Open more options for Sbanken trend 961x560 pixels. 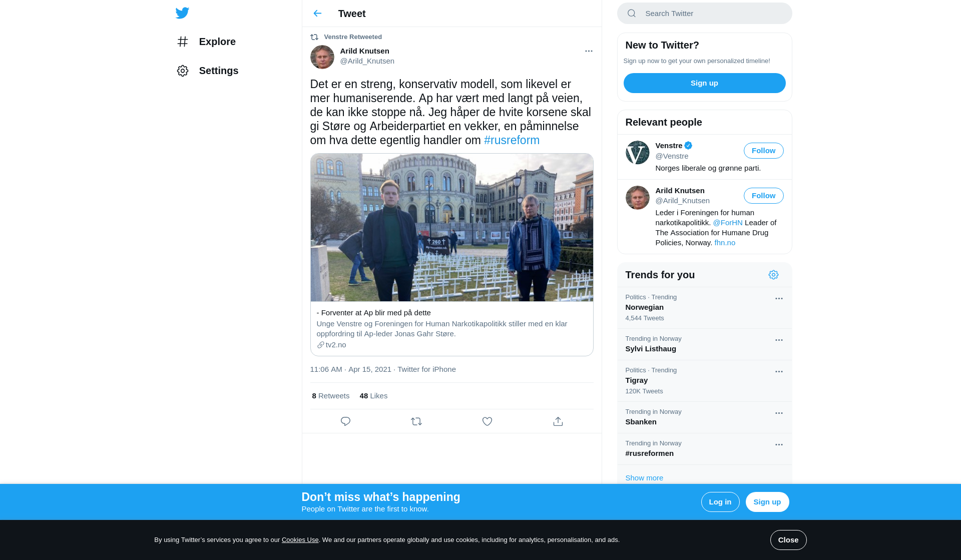tap(779, 413)
